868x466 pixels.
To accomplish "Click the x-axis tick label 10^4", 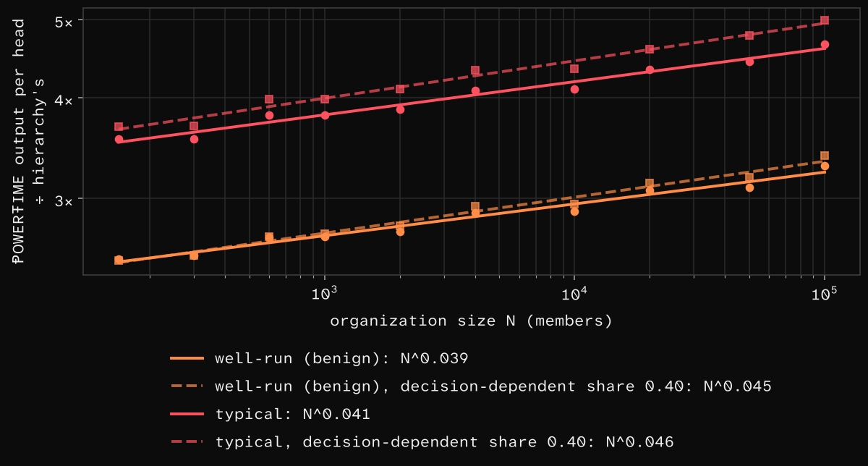I will pyautogui.click(x=574, y=292).
